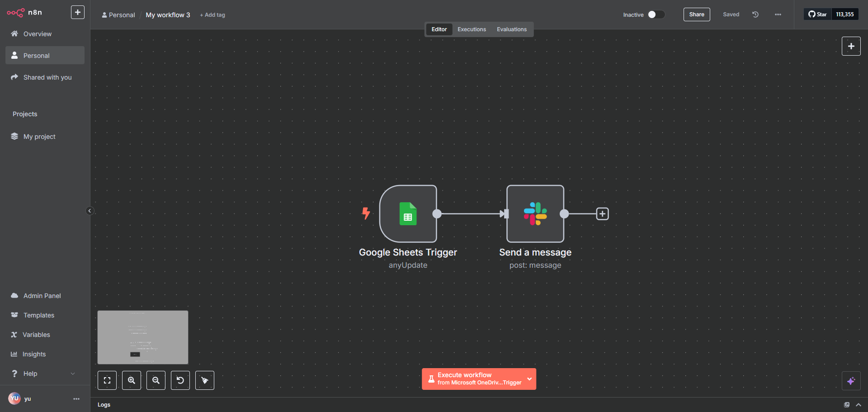The width and height of the screenshot is (868, 412).
Task: Open the Logs panel label
Action: (104, 405)
